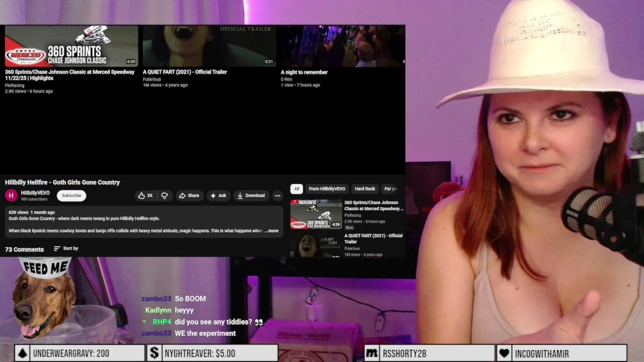Share the Hillbilly Hellfire video
Viewport: 644px width, 362px height.
click(x=189, y=196)
